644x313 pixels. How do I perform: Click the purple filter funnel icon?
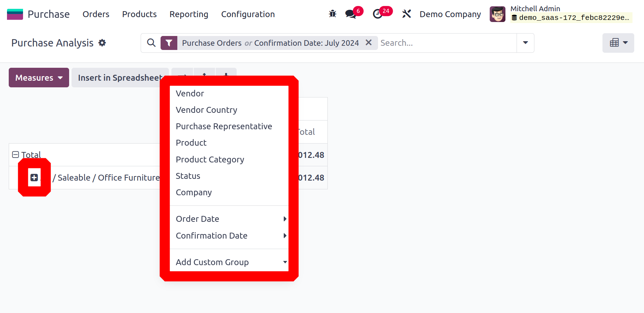click(169, 43)
